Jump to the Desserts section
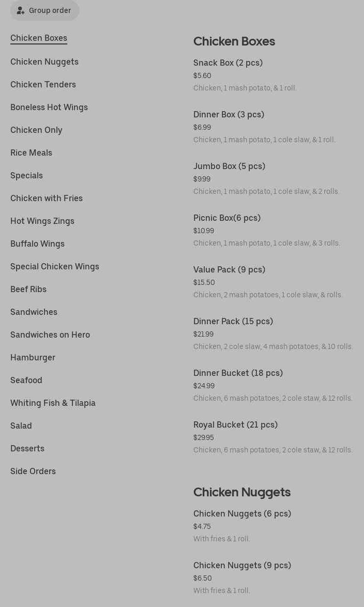The width and height of the screenshot is (364, 607). pyautogui.click(x=27, y=449)
